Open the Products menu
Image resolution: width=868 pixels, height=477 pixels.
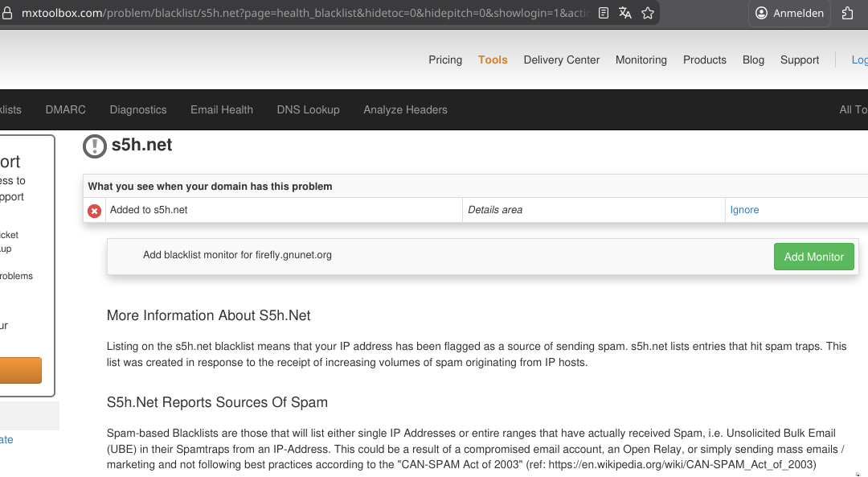click(705, 60)
